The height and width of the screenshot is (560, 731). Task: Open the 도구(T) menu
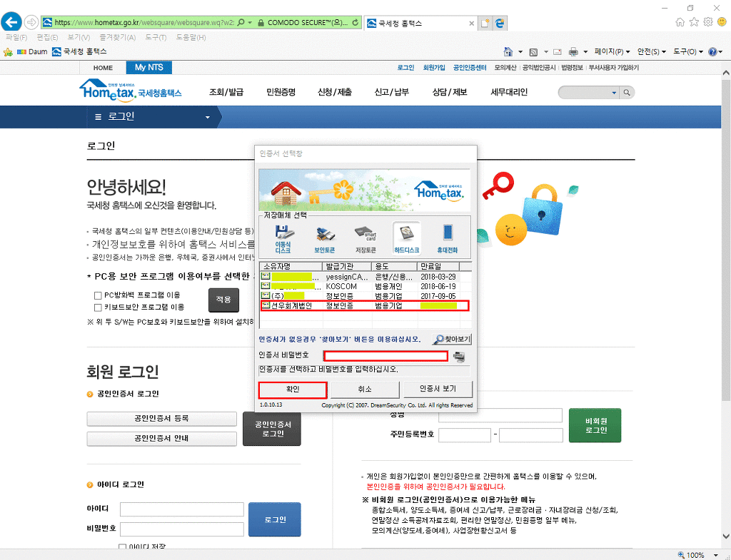(156, 37)
